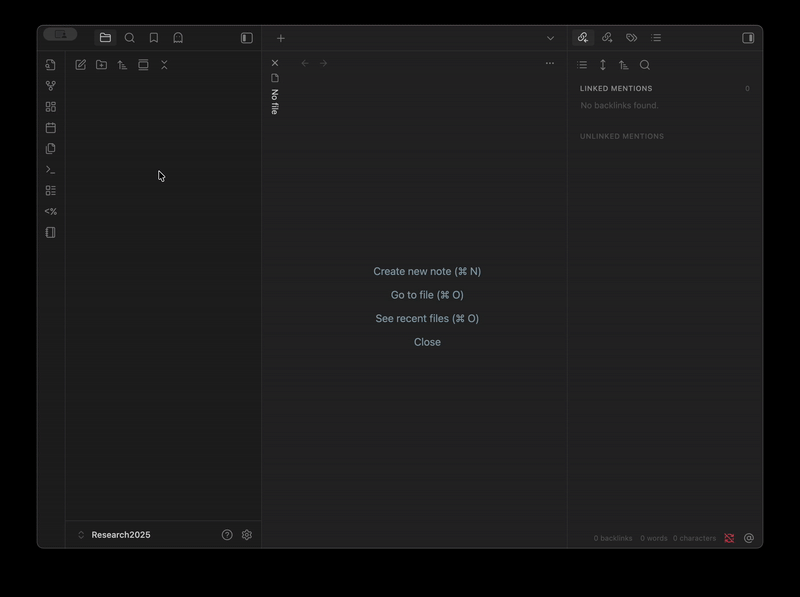
Task: Create new note in file explorer
Action: pyautogui.click(x=81, y=65)
